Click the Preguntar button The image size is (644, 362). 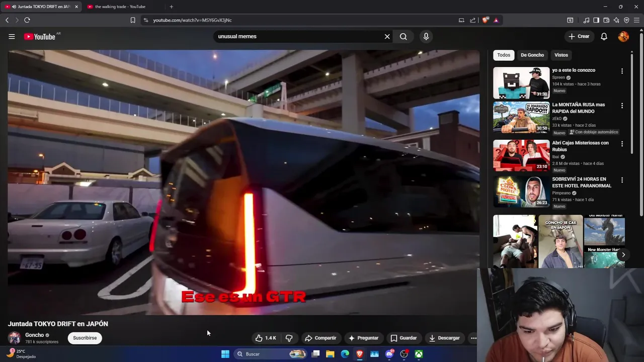(363, 338)
